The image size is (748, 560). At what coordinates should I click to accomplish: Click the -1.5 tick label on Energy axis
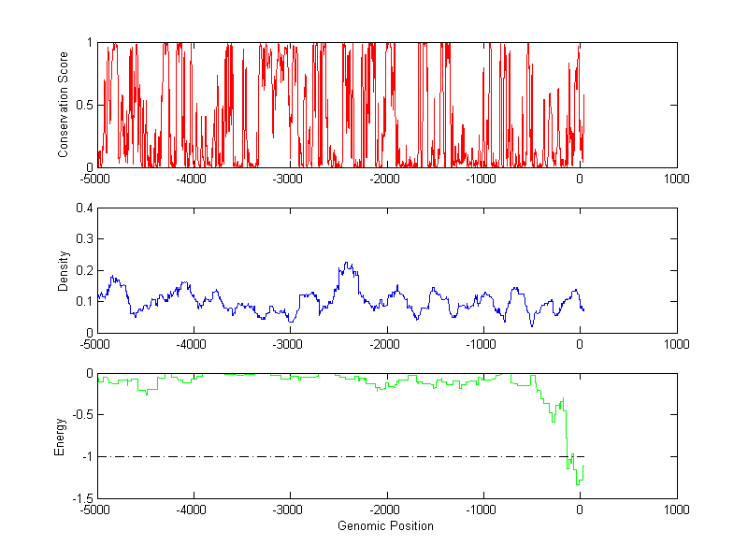coord(82,498)
